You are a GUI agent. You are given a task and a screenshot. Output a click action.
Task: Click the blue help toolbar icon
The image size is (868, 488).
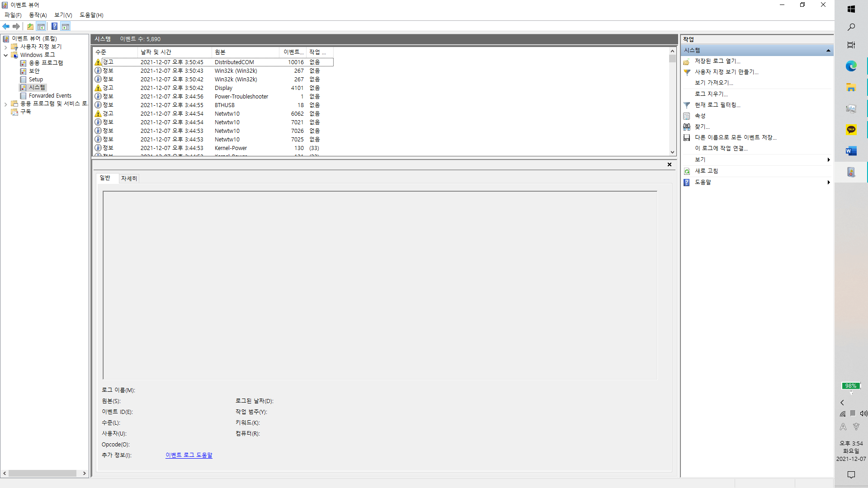54,26
